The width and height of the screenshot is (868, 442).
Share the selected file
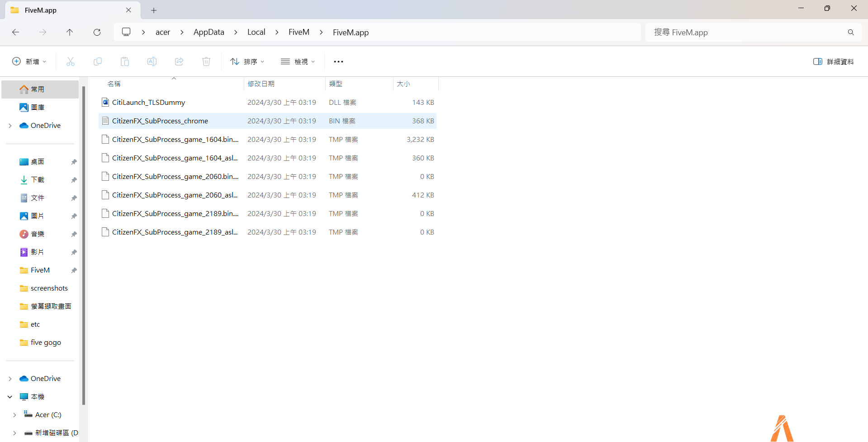(x=179, y=61)
